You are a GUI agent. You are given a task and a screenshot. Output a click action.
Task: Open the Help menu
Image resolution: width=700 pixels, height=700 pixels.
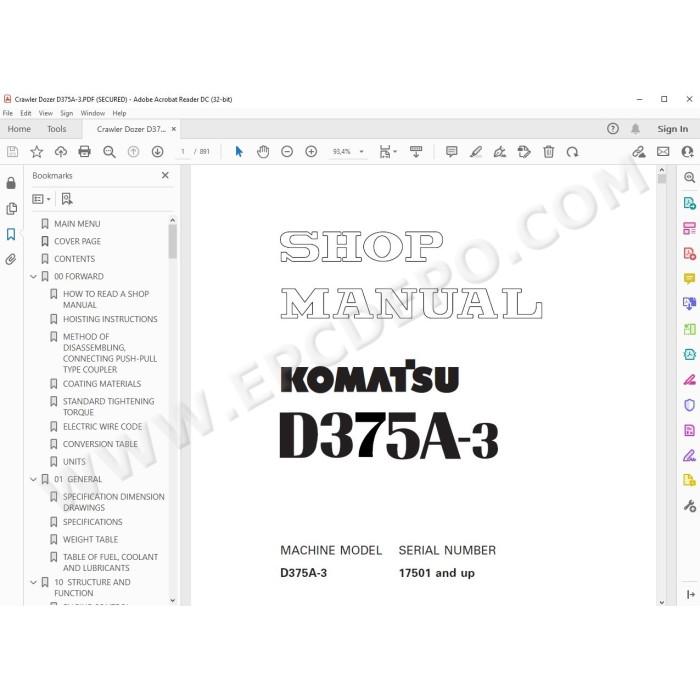tap(119, 113)
